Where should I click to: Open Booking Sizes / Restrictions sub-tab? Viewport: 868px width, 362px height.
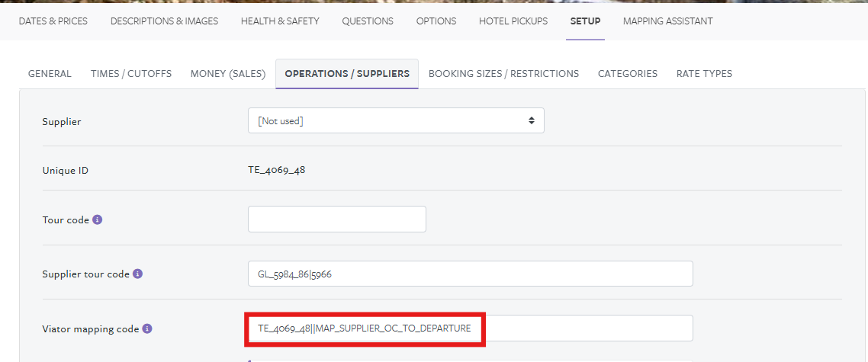[x=503, y=74]
